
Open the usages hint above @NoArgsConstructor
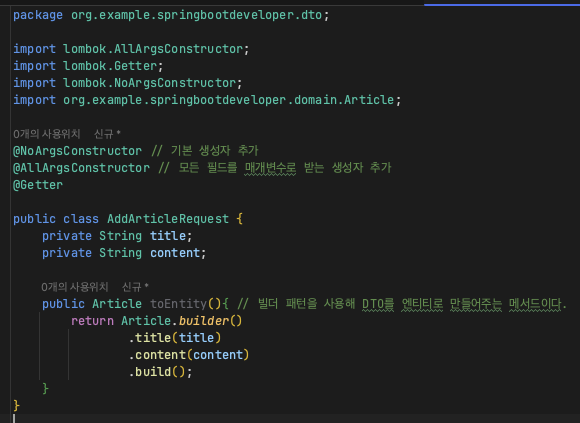click(x=47, y=134)
